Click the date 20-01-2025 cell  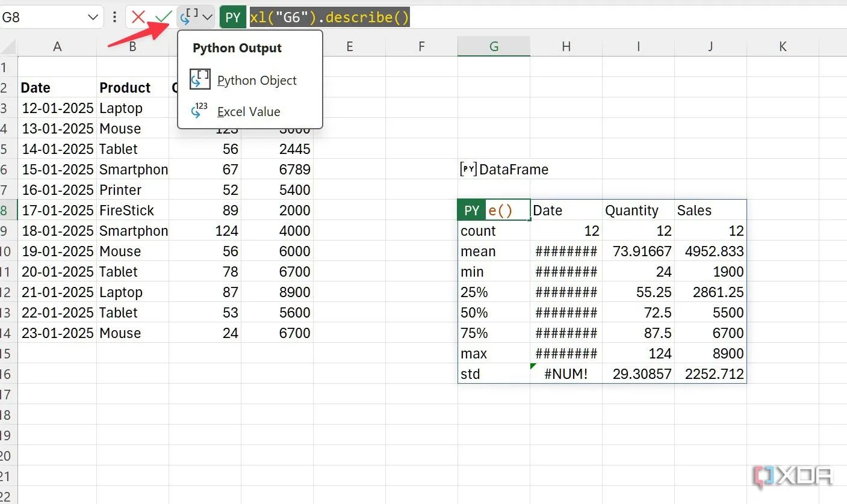pyautogui.click(x=57, y=271)
